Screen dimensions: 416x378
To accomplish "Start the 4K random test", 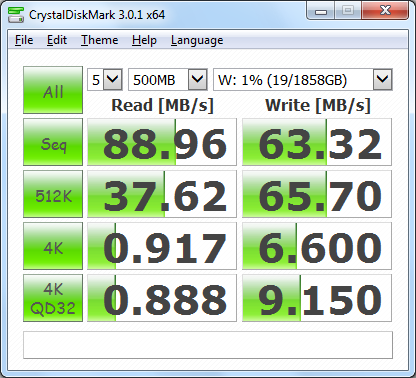I will point(53,246).
